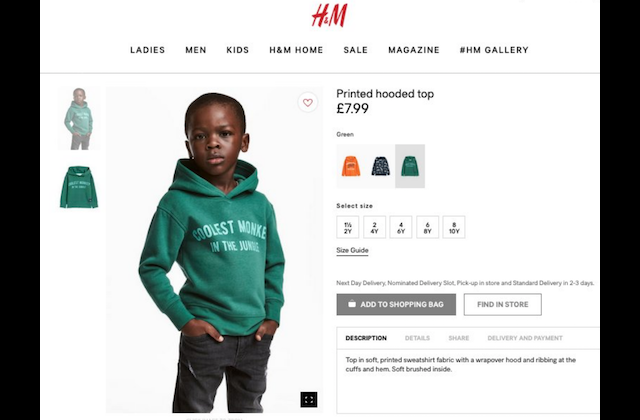Choose size 1½-2Y
The width and height of the screenshot is (640, 420).
coord(348,227)
